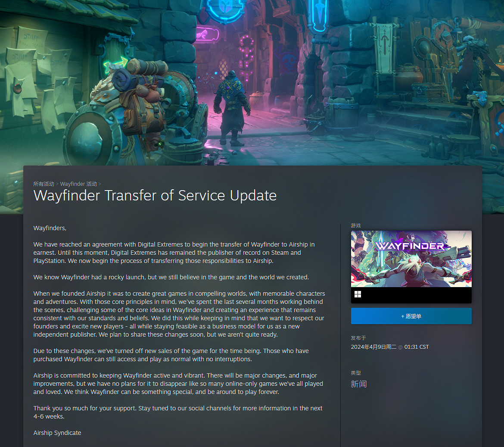Viewport: 504px width, 447px height.
Task: Click the header banner artwork image
Action: [x=252, y=82]
